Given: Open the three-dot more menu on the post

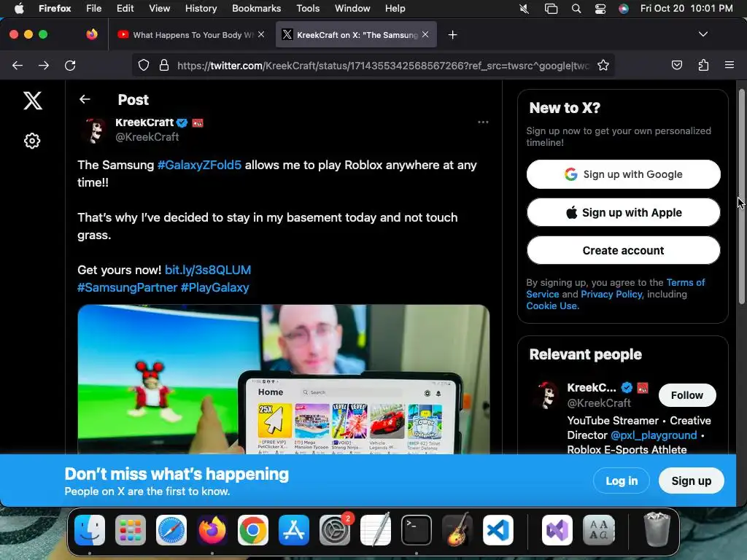Looking at the screenshot, I should 483,122.
